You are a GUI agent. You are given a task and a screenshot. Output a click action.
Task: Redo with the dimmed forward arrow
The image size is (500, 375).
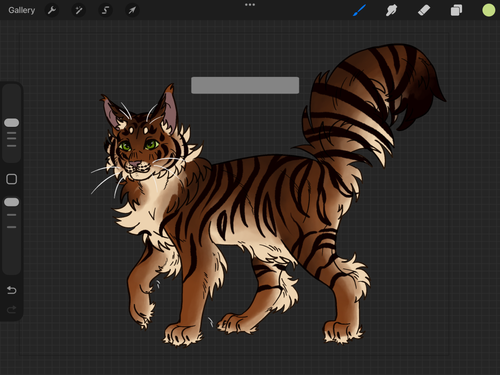12,310
